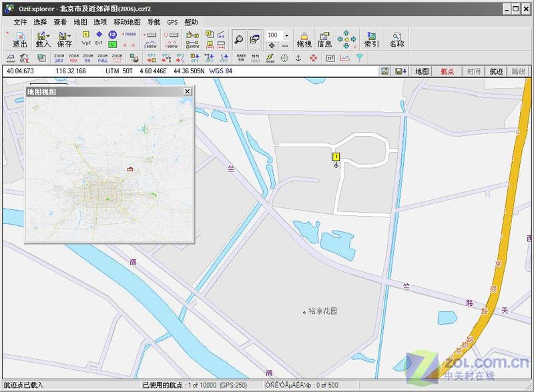Open the 选择 (Select) menu

[x=40, y=22]
